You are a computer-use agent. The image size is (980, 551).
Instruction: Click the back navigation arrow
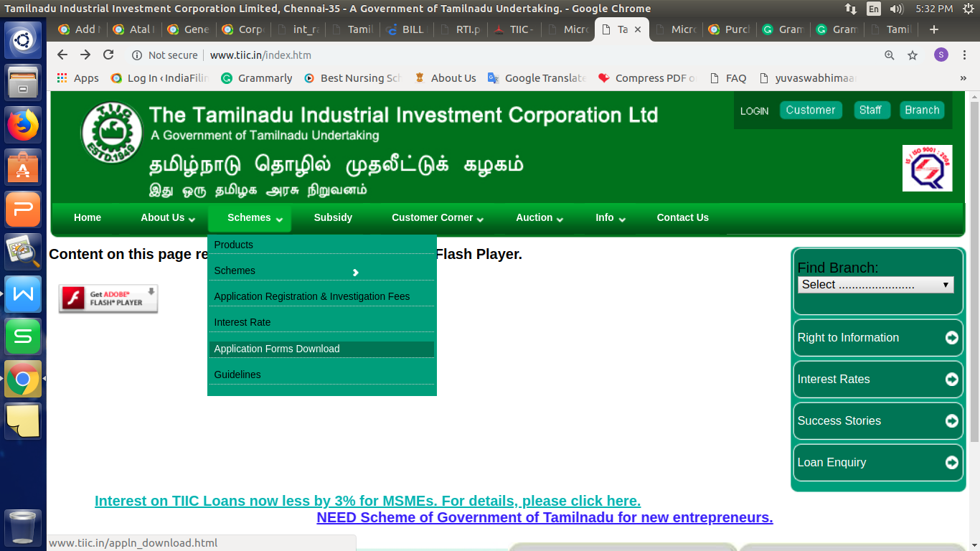[62, 55]
